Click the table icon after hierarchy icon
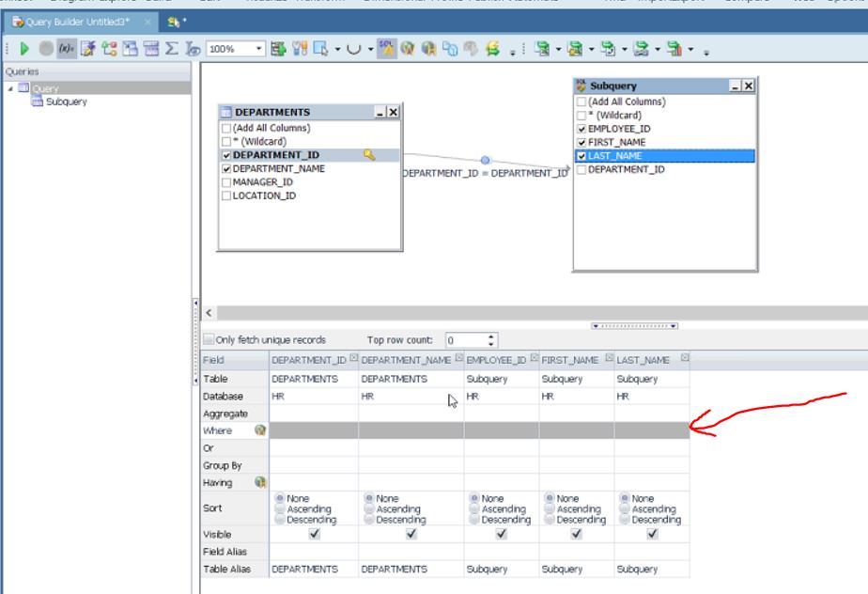This screenshot has height=594, width=868. 130,49
